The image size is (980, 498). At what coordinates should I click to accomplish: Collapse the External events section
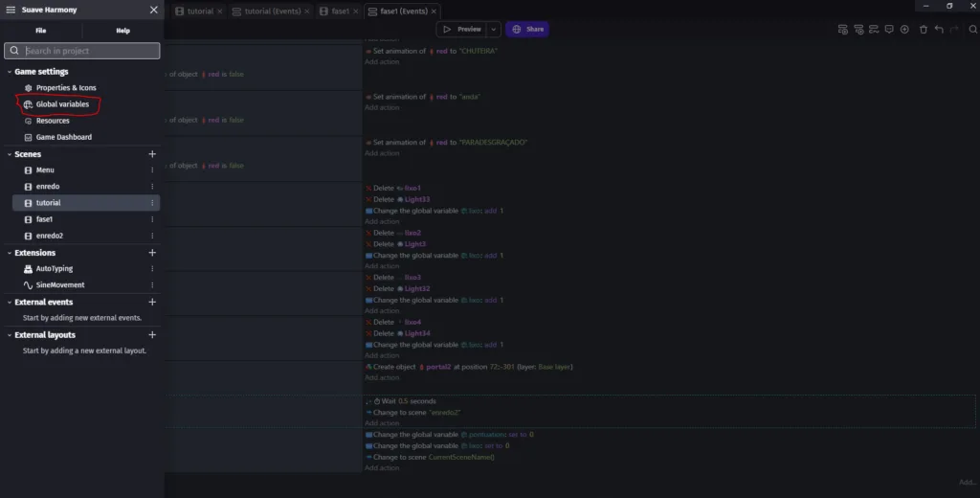10,303
